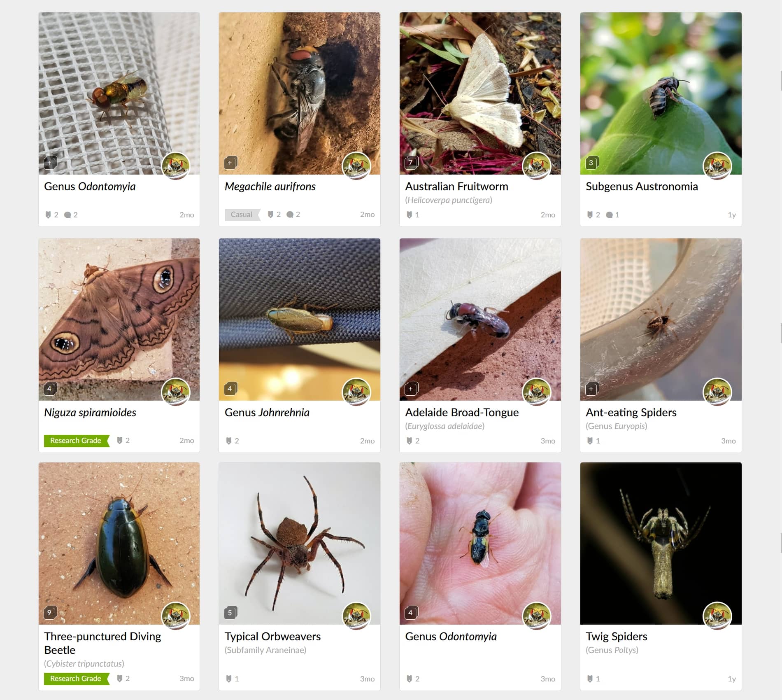
Task: Open the Genus Johnrehnia cockroach photo
Action: coord(300,319)
